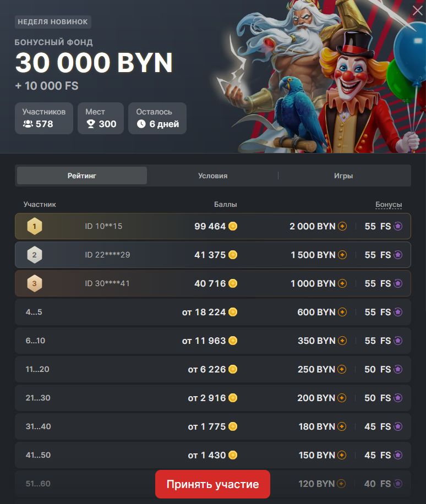Click the trophy icon in Мест box
The width and height of the screenshot is (426, 504).
click(91, 124)
